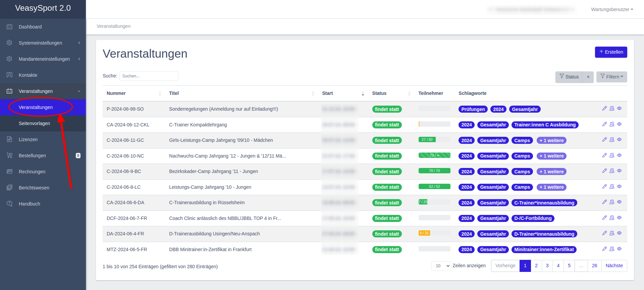Click the Handbuch sidebar icon
644x290 pixels.
click(x=9, y=204)
